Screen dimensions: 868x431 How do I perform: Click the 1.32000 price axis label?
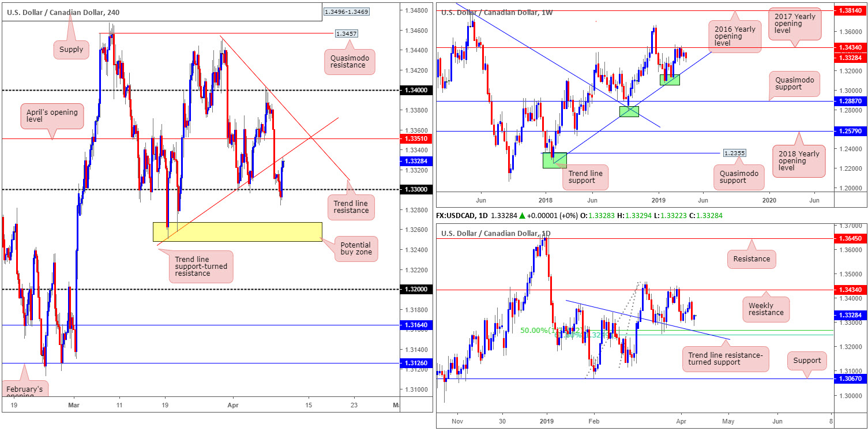416,290
